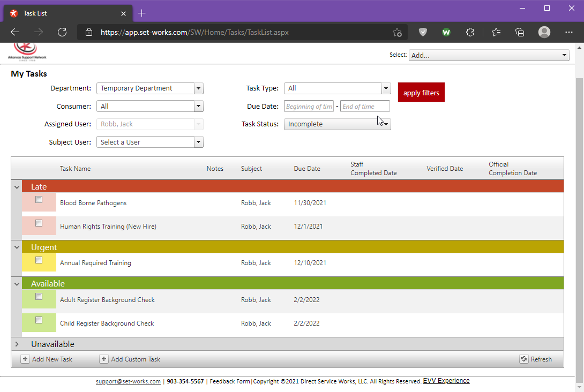Open a new browser tab

click(x=141, y=13)
